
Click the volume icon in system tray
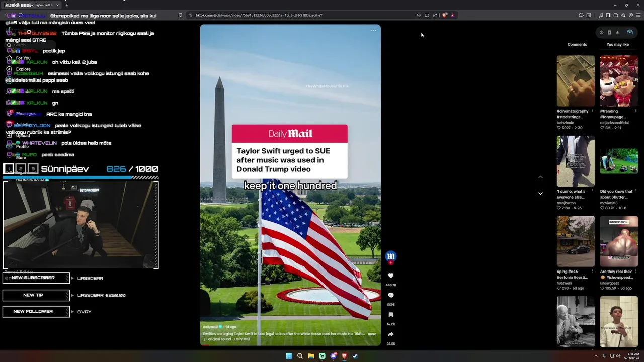click(x=618, y=356)
